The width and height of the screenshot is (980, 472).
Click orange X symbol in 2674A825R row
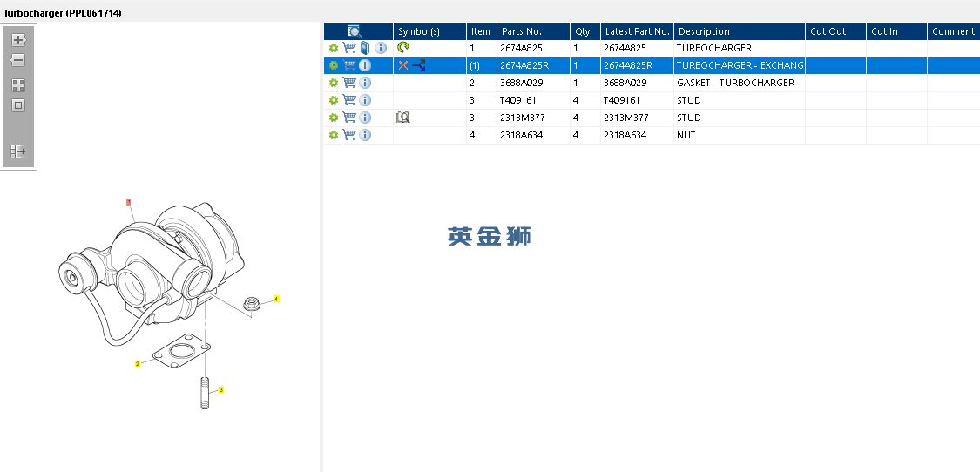tap(403, 65)
